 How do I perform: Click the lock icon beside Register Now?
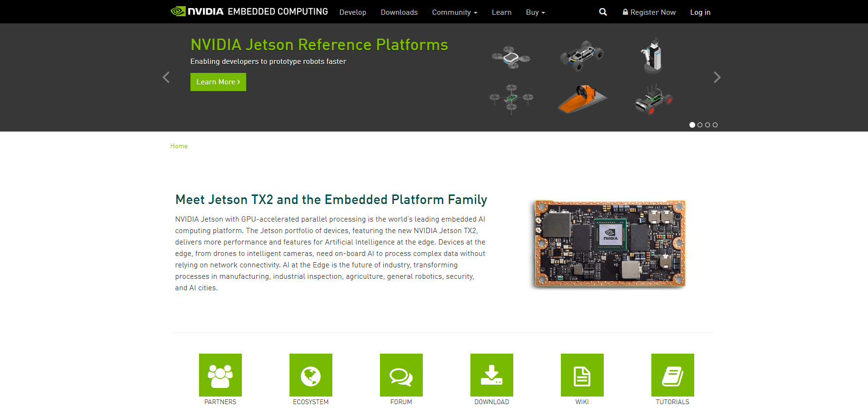(625, 12)
